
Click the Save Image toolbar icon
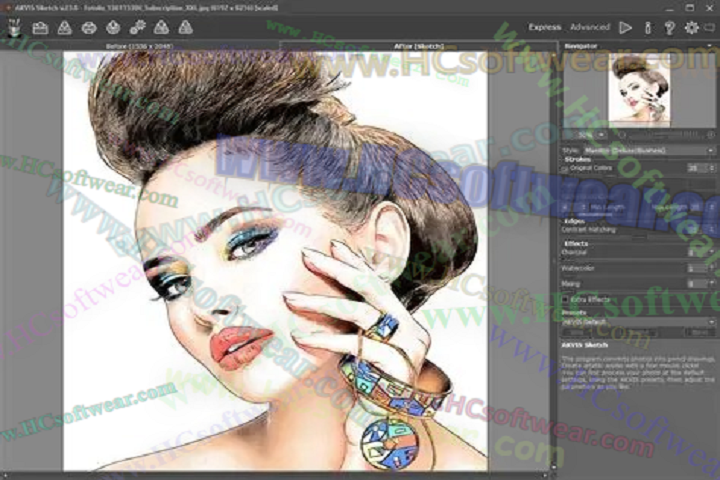point(65,28)
